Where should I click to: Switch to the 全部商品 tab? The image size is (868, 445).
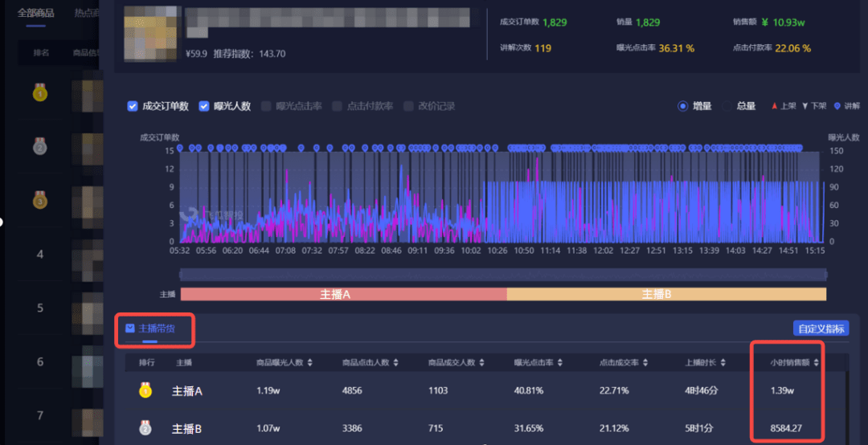click(x=36, y=13)
